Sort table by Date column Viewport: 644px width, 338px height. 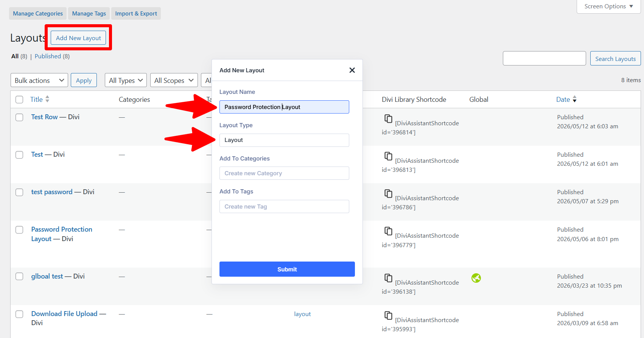[563, 100]
